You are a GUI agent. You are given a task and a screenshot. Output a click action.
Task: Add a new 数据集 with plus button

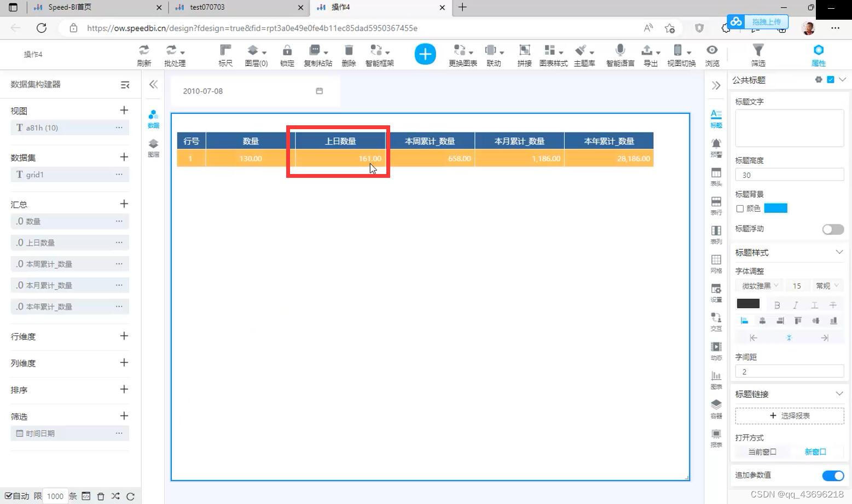[124, 157]
